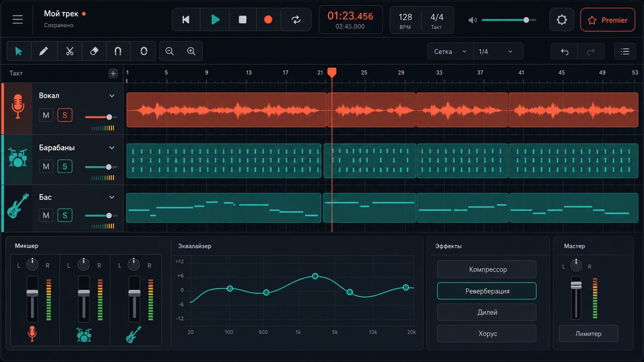Click the Лимитер button in Мастер panel

pos(588,333)
